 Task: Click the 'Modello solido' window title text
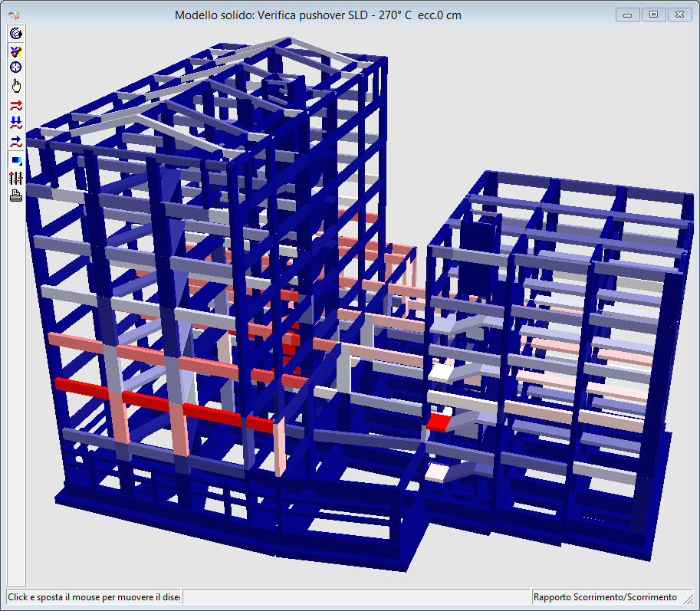point(317,15)
